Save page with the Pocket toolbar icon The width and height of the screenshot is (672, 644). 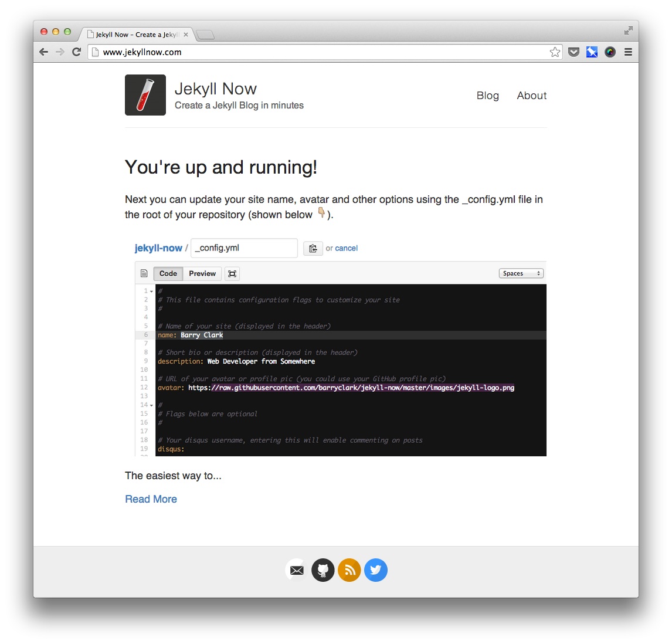point(573,52)
